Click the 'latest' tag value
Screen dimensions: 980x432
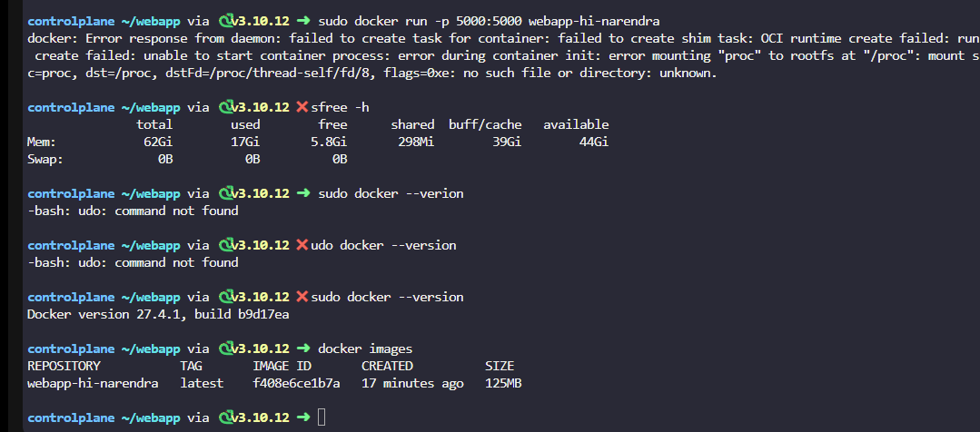click(202, 383)
